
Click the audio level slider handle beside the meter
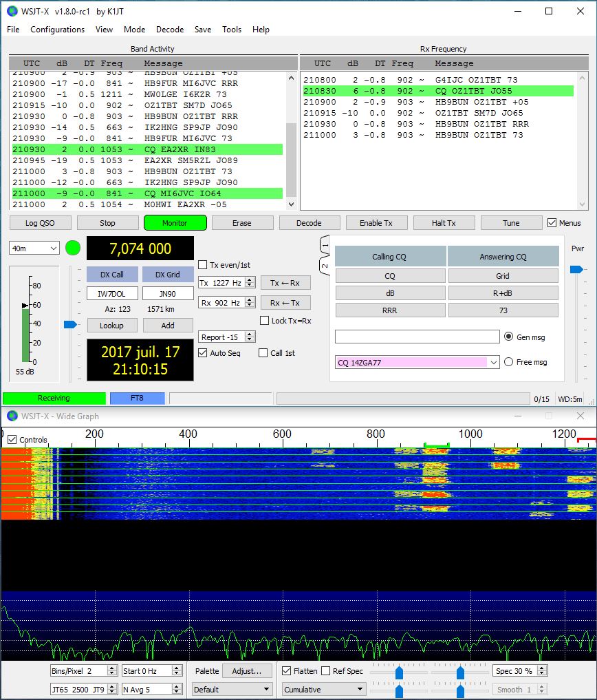tap(70, 324)
